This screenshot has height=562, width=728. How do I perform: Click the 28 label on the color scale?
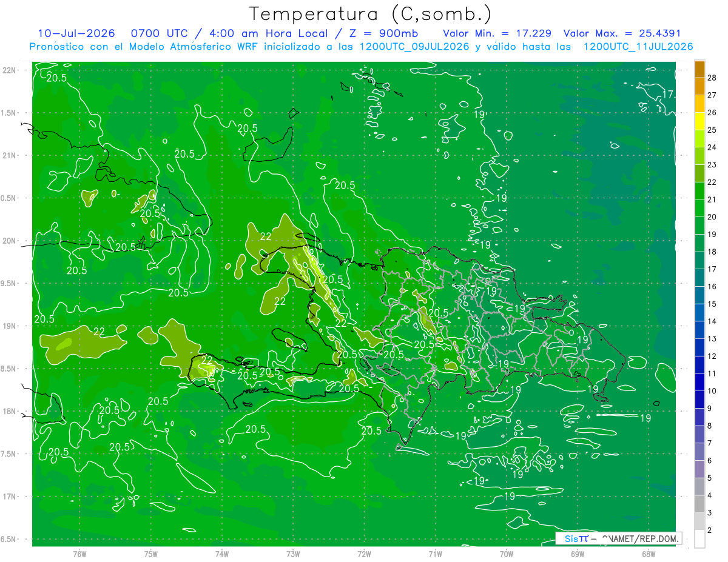click(712, 78)
